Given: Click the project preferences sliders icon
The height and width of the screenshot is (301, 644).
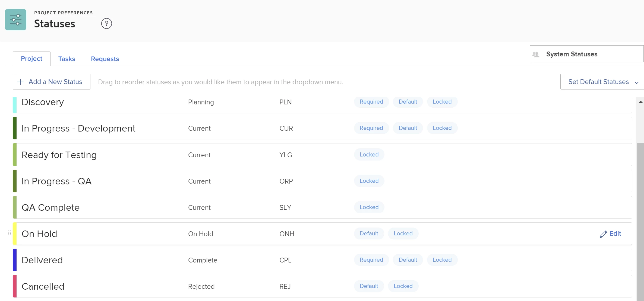Looking at the screenshot, I should 15,20.
